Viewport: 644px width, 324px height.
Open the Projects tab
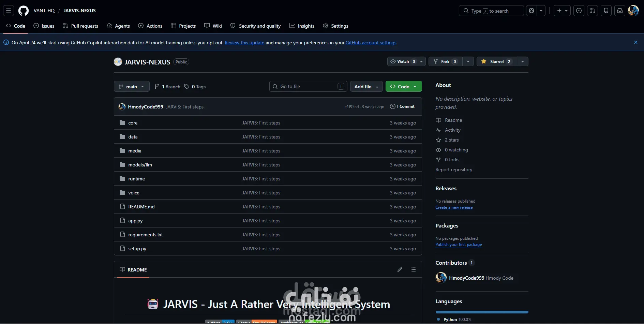tap(183, 26)
